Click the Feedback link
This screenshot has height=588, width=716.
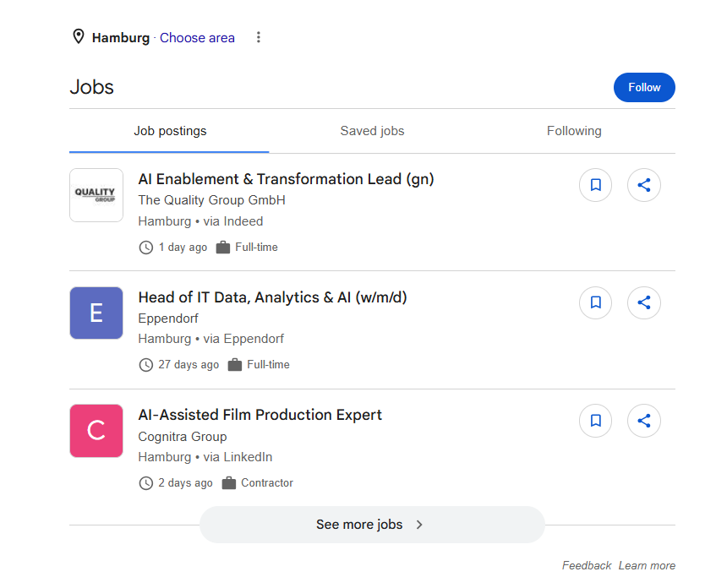click(x=587, y=565)
